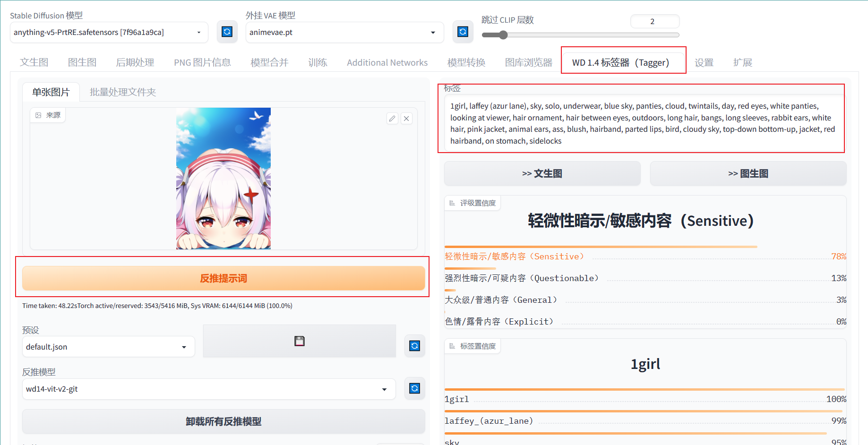Refresh the Stable Diffusion model list
Screen dimensions: 868x445
[227, 32]
